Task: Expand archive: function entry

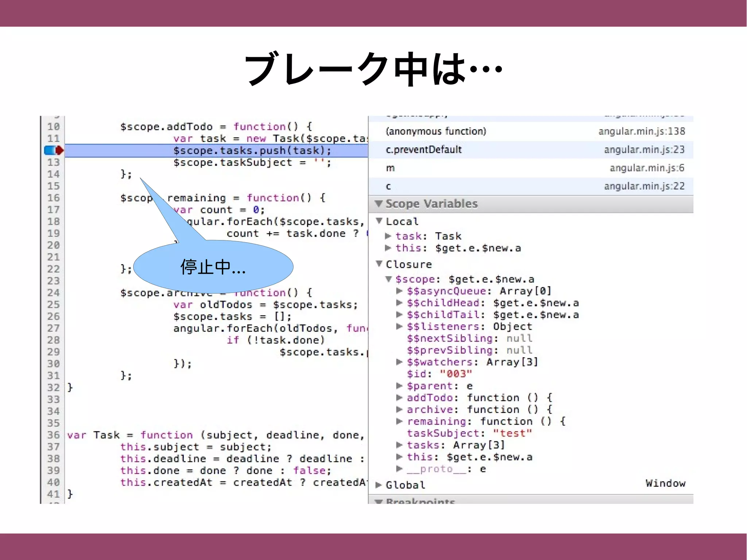Action: (399, 409)
